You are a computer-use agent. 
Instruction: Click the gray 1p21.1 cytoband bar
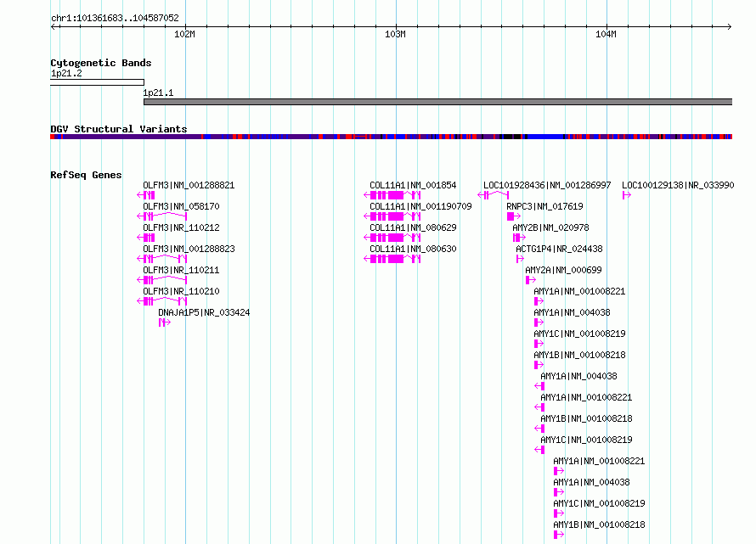pyautogui.click(x=437, y=102)
